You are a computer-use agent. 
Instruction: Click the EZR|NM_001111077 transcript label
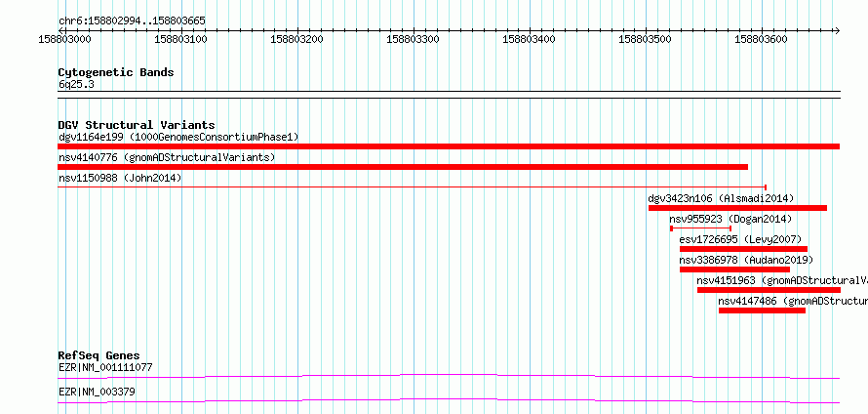[105, 367]
